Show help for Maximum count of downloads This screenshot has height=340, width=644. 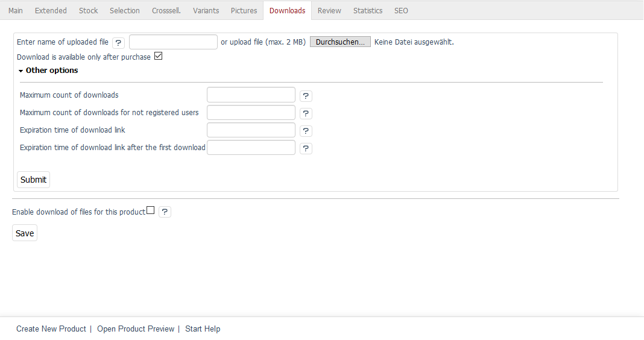pyautogui.click(x=306, y=96)
